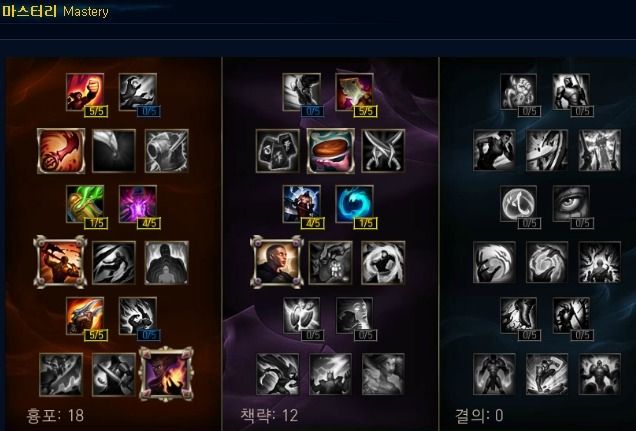Select the bald man portrait mastery in Cunning tree

[277, 262]
